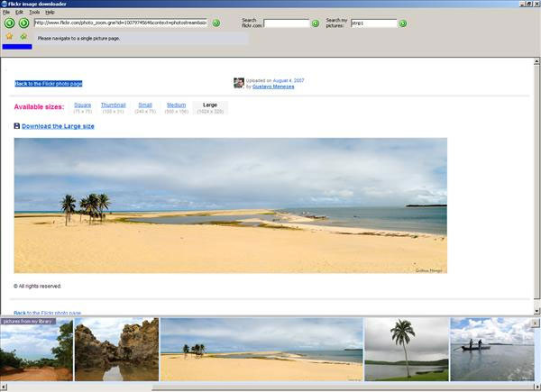
Task: Focus the Search my pictures text box
Action: [374, 23]
